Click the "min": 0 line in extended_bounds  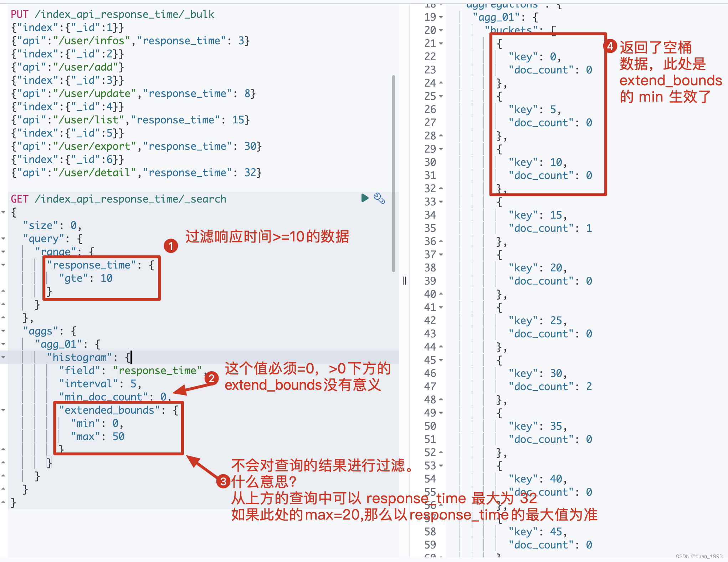tap(97, 423)
